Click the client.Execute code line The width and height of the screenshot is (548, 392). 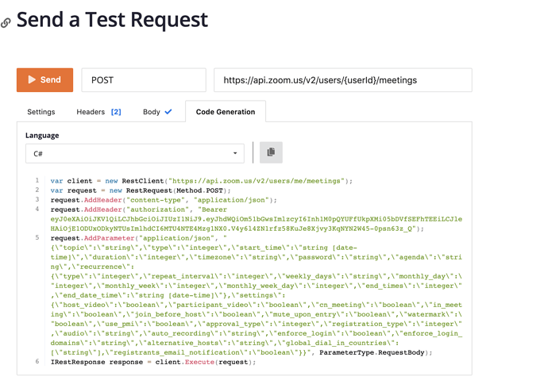(153, 362)
